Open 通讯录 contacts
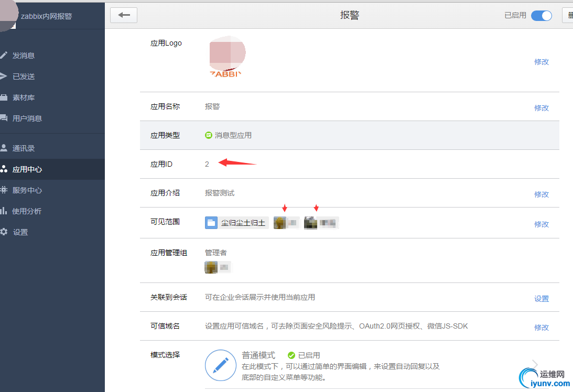 [x=24, y=148]
